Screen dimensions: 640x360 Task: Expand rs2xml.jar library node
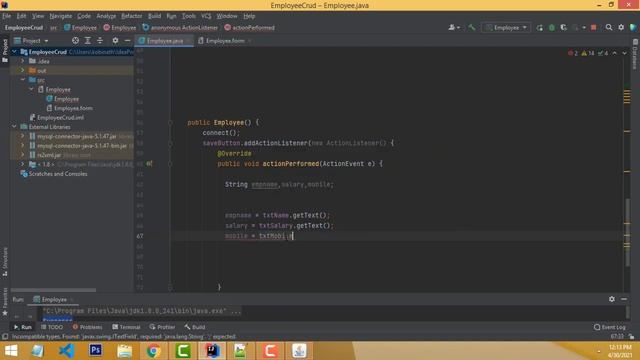[x=23, y=155]
